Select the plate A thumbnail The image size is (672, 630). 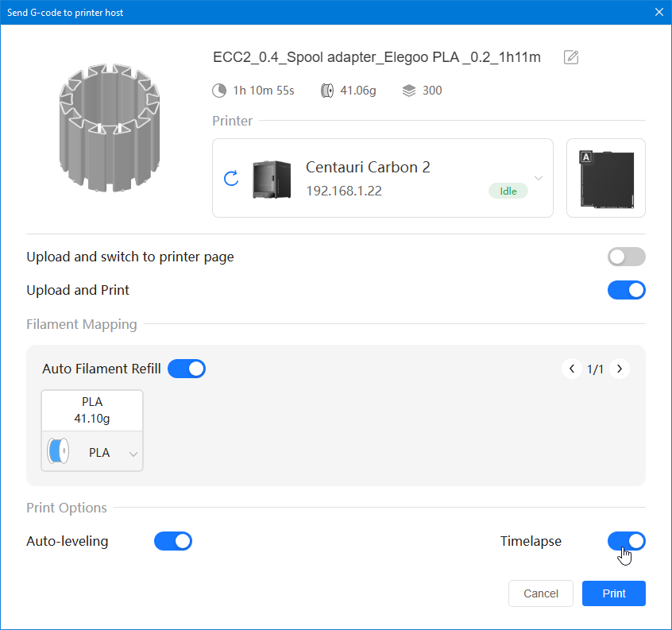pyautogui.click(x=605, y=178)
